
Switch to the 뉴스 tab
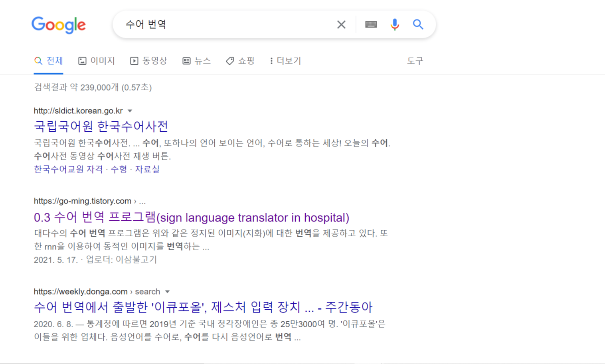pos(197,61)
